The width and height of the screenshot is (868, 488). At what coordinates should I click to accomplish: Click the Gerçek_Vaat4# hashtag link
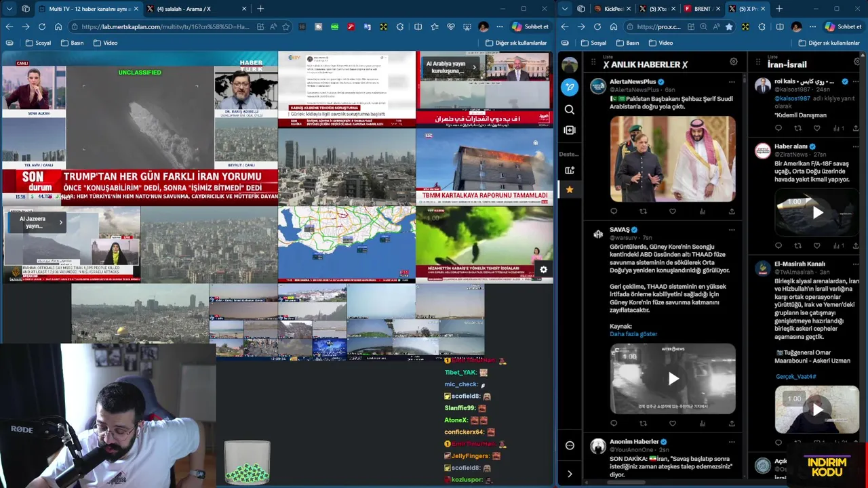[x=795, y=377]
